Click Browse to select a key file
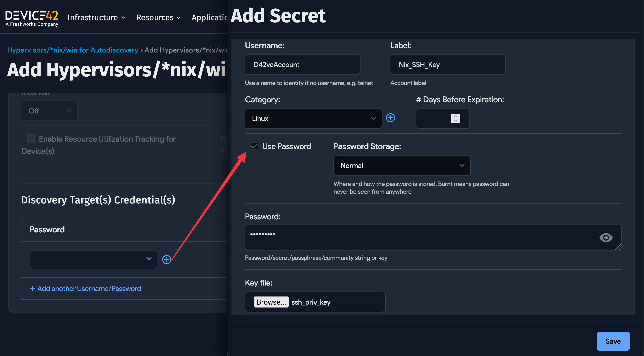This screenshot has width=644, height=356. pyautogui.click(x=271, y=302)
